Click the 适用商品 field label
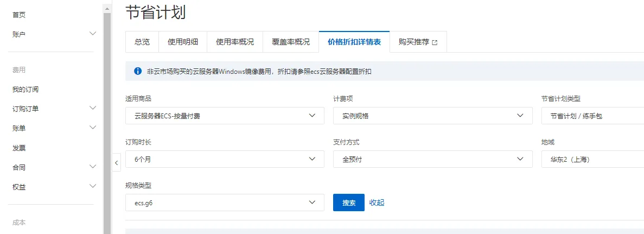 tap(138, 99)
